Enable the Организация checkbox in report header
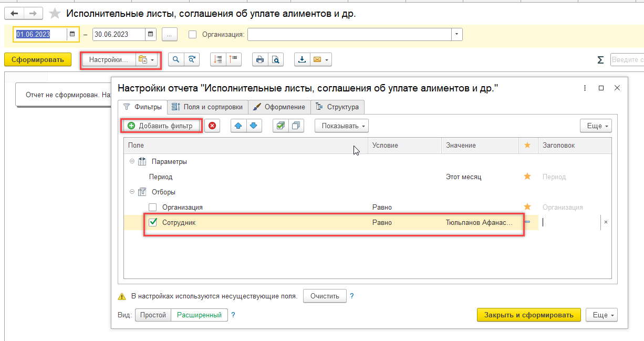644x341 pixels. coord(192,34)
